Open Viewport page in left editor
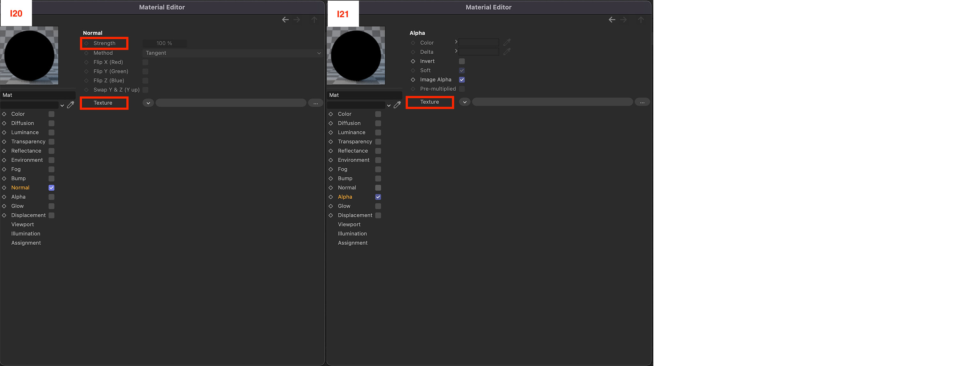980x366 pixels. point(22,224)
